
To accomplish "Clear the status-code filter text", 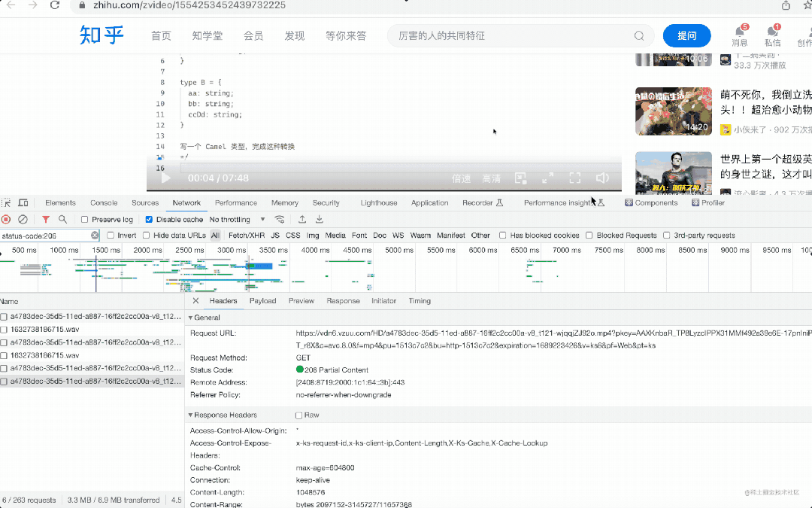I will coord(95,236).
